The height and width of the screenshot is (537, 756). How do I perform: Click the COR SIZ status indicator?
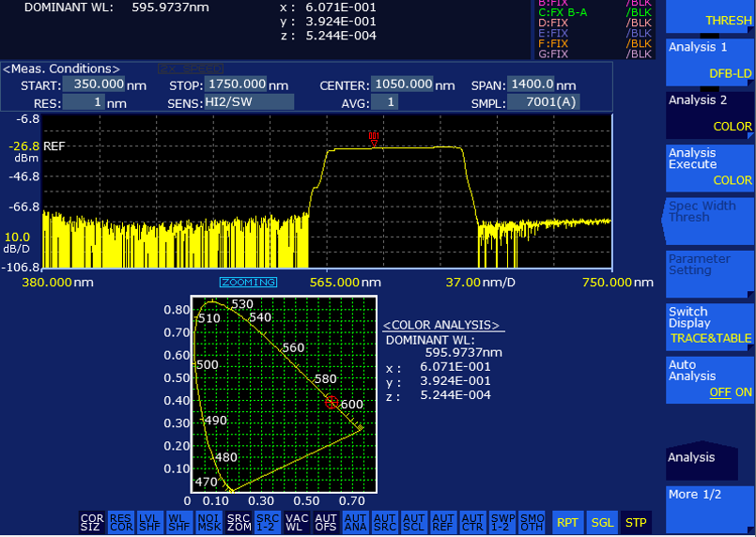pyautogui.click(x=92, y=522)
